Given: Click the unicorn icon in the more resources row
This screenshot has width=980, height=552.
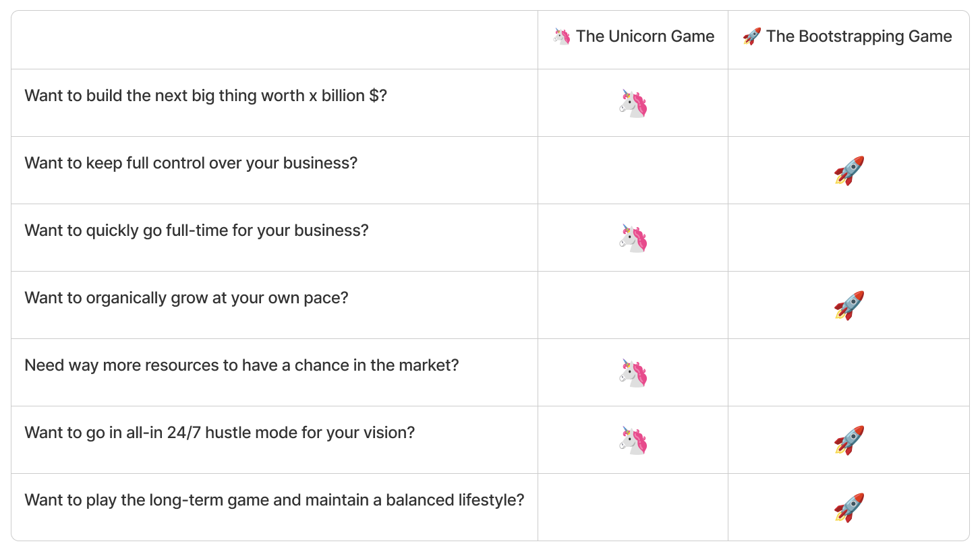Looking at the screenshot, I should (x=633, y=373).
